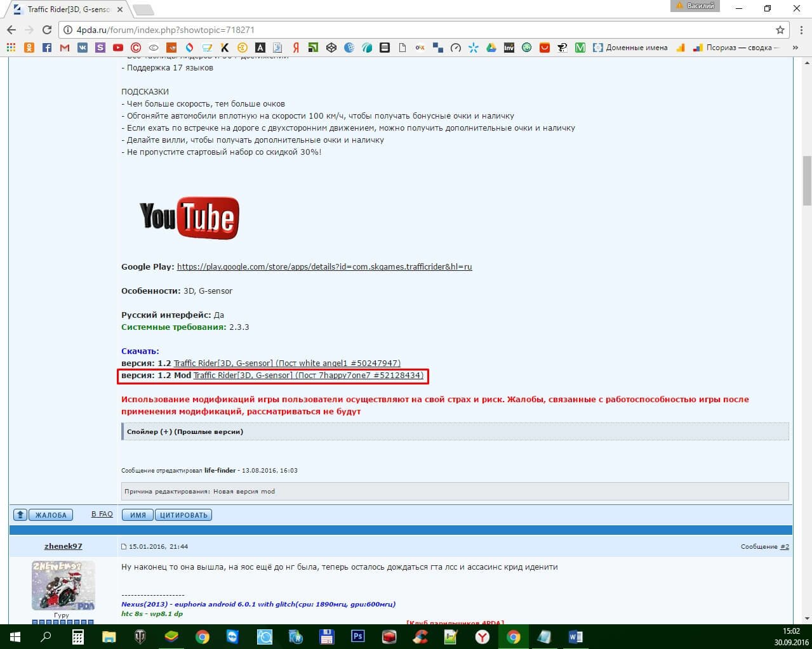Viewport: 812px width, 649px height.
Task: Switch to the Traffic Rider tab
Action: click(x=69, y=10)
